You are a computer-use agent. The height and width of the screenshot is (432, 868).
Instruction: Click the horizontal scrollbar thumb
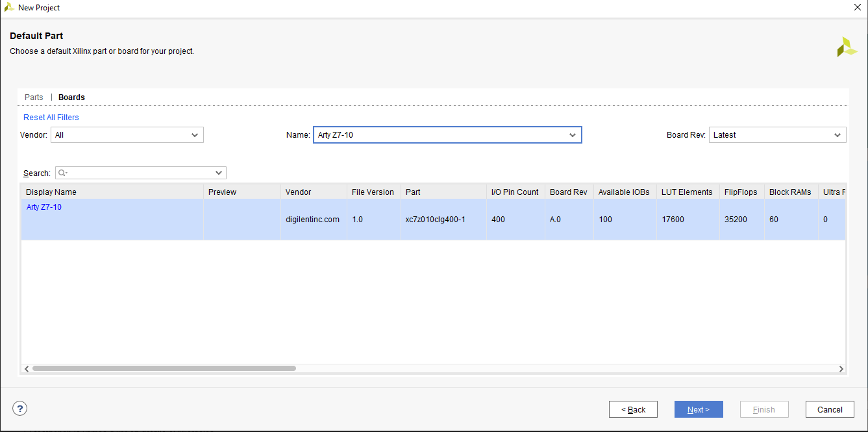tap(164, 368)
